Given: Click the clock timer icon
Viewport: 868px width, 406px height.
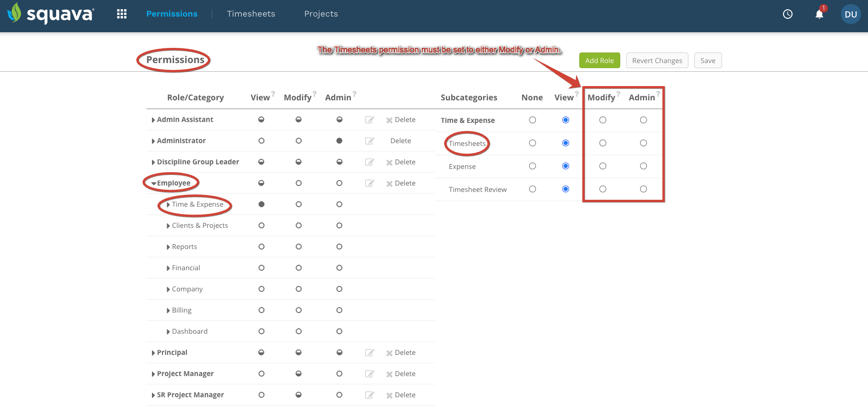Looking at the screenshot, I should click(x=788, y=14).
